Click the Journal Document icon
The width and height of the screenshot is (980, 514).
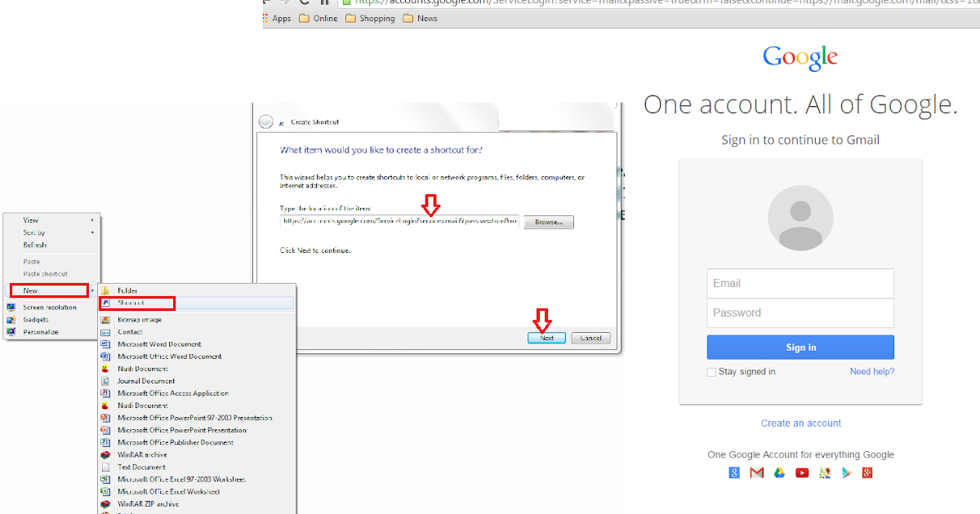coord(105,381)
